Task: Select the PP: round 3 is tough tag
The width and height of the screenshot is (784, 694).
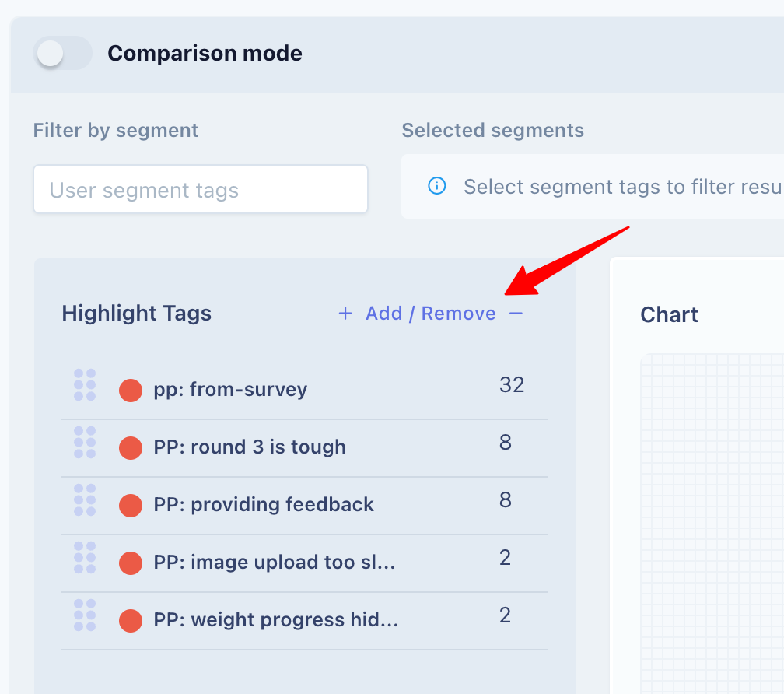Action: pyautogui.click(x=250, y=447)
